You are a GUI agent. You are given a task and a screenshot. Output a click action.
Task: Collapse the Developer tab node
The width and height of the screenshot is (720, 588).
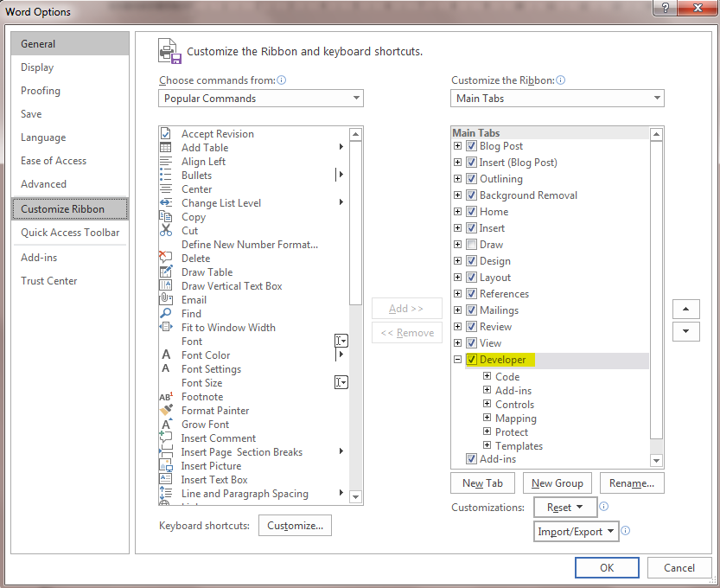[x=457, y=359]
